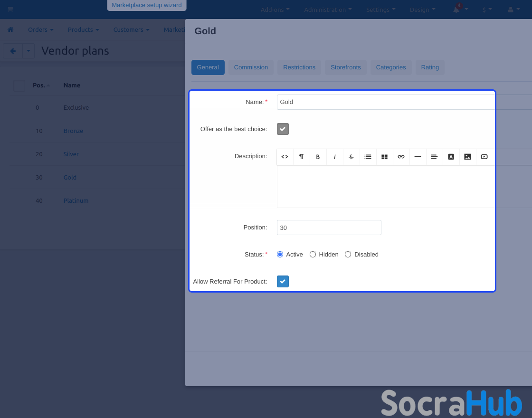Viewport: 532px width, 418px height.
Task: Toggle bold formatting in description editor
Action: point(318,157)
